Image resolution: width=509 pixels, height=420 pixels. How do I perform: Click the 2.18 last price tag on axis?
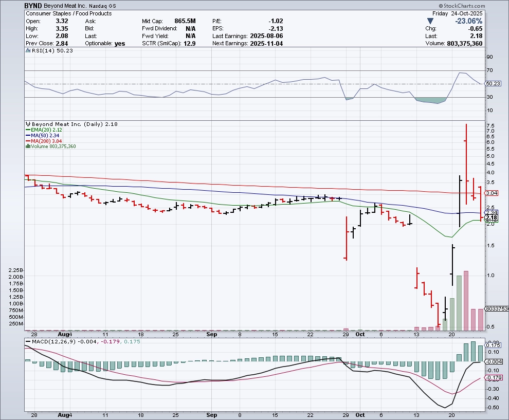[491, 218]
